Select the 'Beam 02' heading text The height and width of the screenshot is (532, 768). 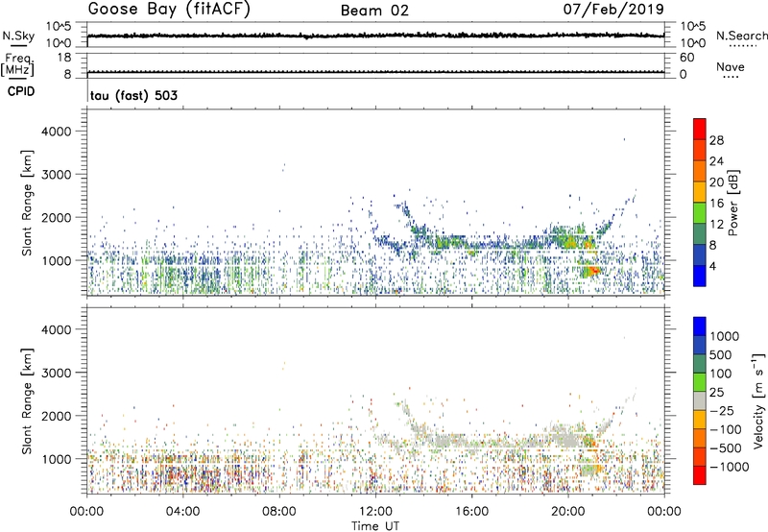pyautogui.click(x=375, y=11)
